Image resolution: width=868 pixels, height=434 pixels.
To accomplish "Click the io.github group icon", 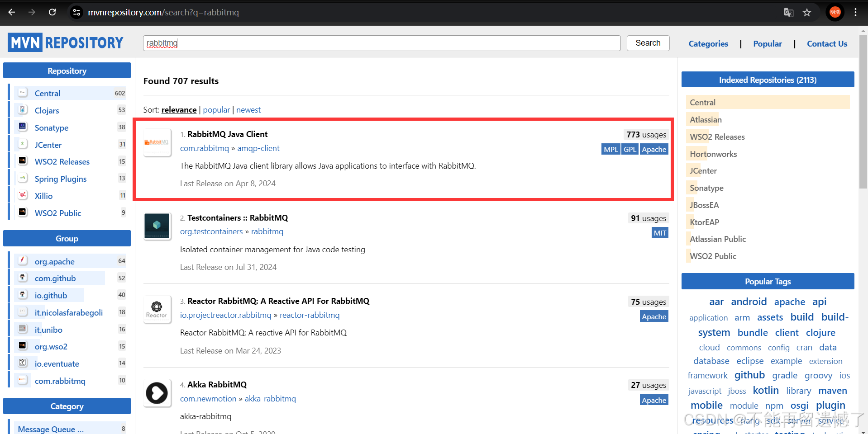I will pyautogui.click(x=23, y=294).
